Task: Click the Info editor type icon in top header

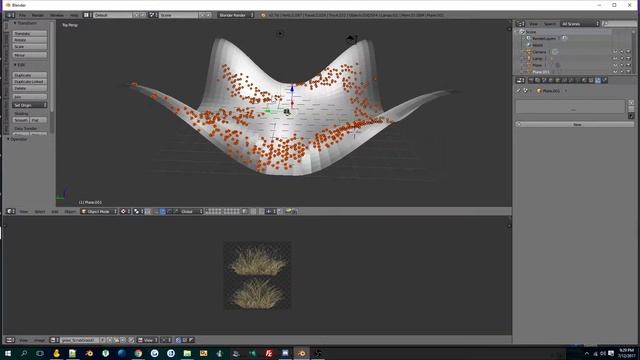Action: (11, 15)
